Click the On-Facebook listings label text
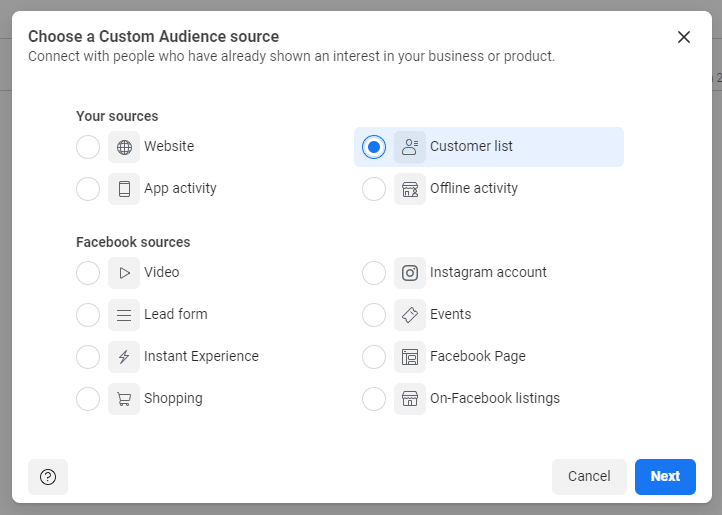Viewport: 722px width, 515px height. click(x=495, y=398)
